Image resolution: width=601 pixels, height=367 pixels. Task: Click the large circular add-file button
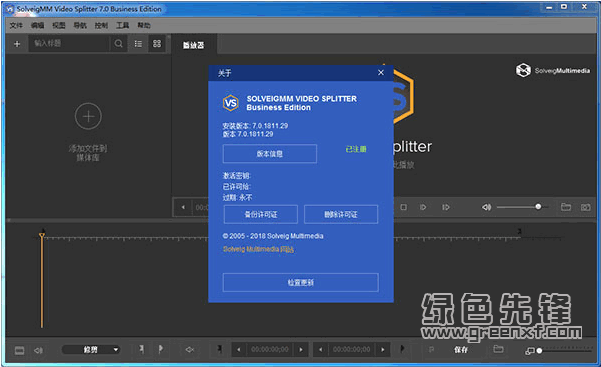click(x=88, y=116)
